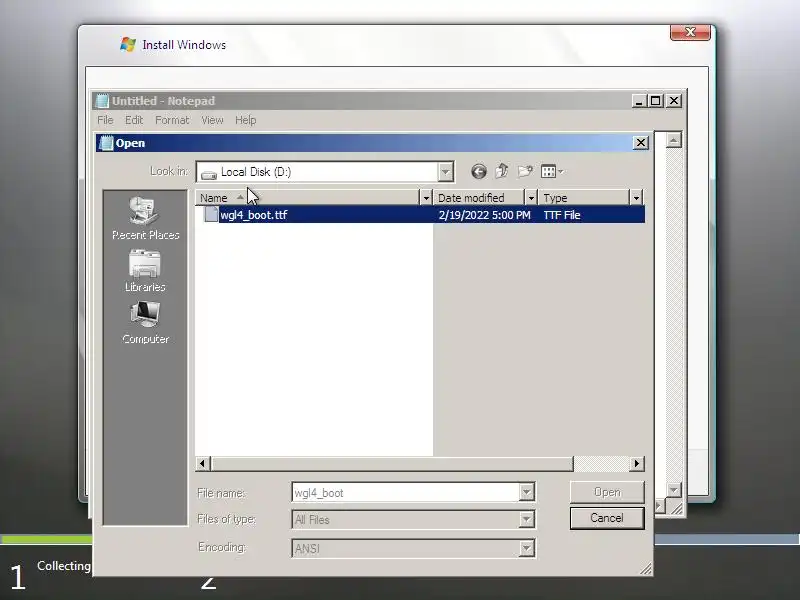Viewport: 800px width, 600px height.
Task: Select the wgl4_boot.ttf file icon
Action: coord(211,215)
